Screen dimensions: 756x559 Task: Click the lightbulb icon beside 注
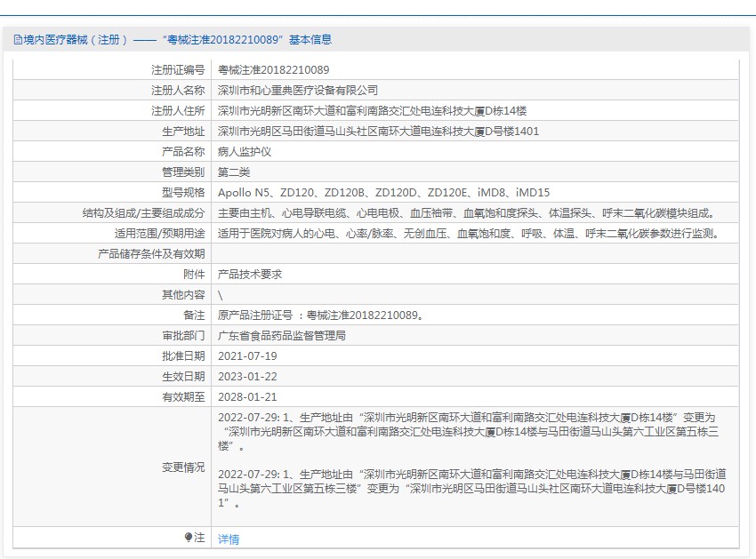click(x=189, y=537)
